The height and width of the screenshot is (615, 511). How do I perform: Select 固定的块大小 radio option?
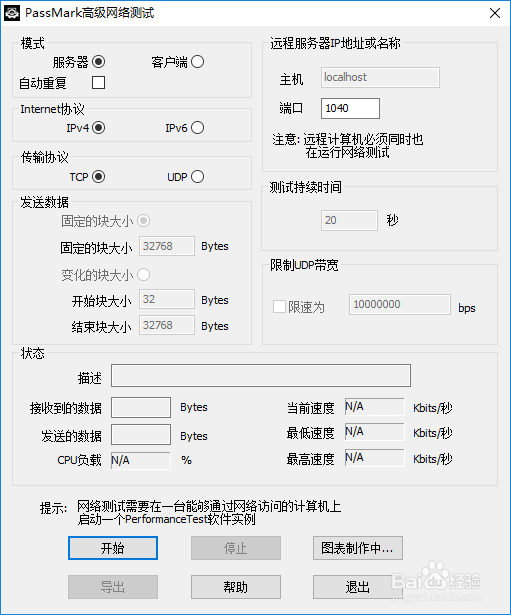pos(144,221)
